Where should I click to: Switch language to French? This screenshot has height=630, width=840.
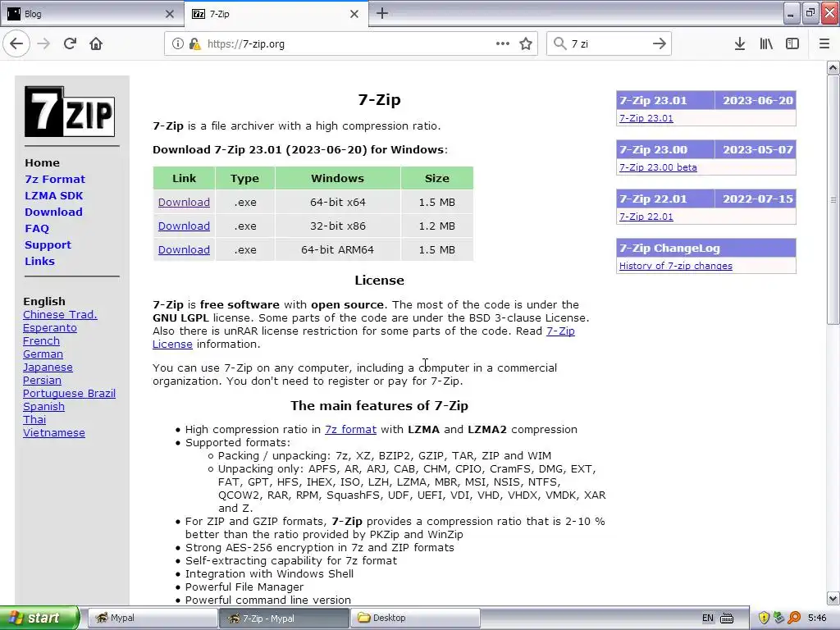pyautogui.click(x=41, y=341)
